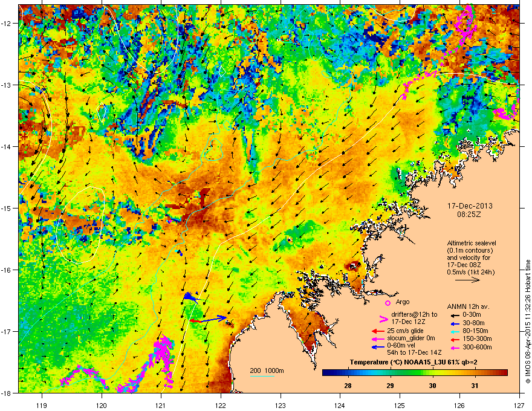Click the '127' longitude axis label
This screenshot has width=532, height=411.
point(519,405)
